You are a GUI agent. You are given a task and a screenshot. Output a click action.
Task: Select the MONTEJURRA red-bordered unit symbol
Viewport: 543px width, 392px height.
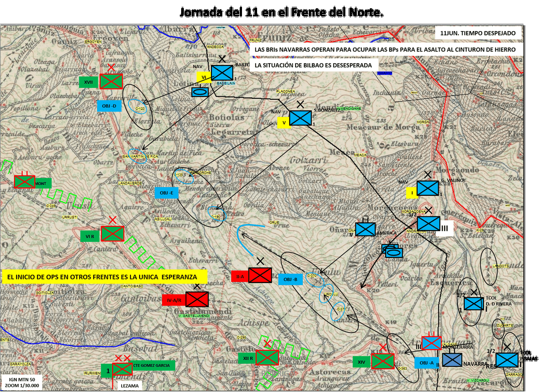431,343
